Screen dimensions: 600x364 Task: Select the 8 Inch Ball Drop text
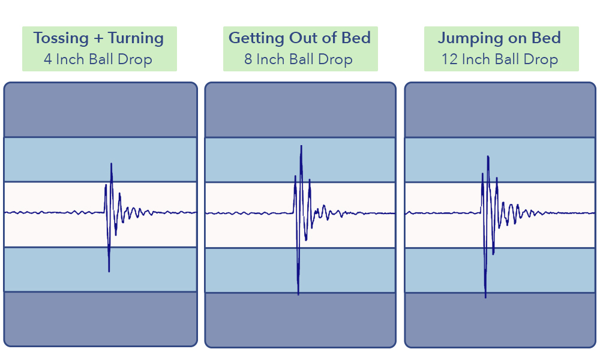pyautogui.click(x=298, y=59)
